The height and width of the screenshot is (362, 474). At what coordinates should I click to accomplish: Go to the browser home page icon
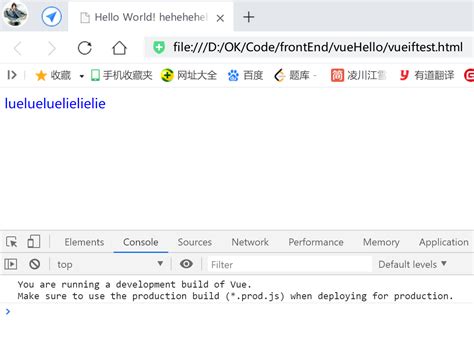119,48
